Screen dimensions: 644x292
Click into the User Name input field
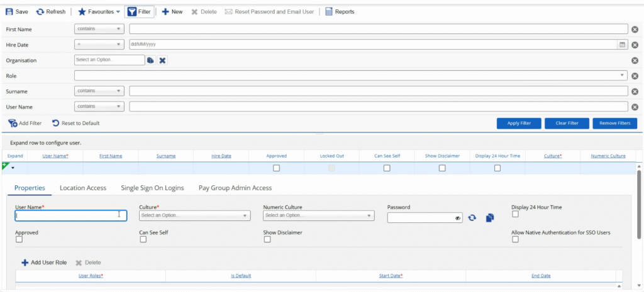coord(70,215)
